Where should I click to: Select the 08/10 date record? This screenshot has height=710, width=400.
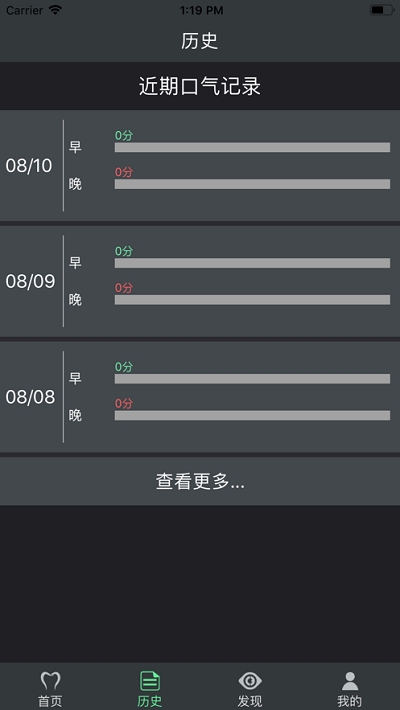click(x=200, y=166)
